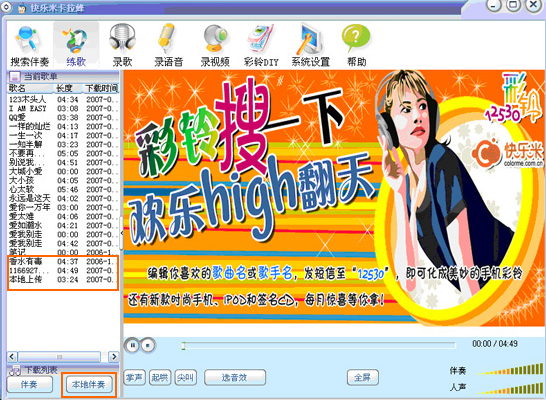
Task: Select song 123木头人
Action: (63, 100)
